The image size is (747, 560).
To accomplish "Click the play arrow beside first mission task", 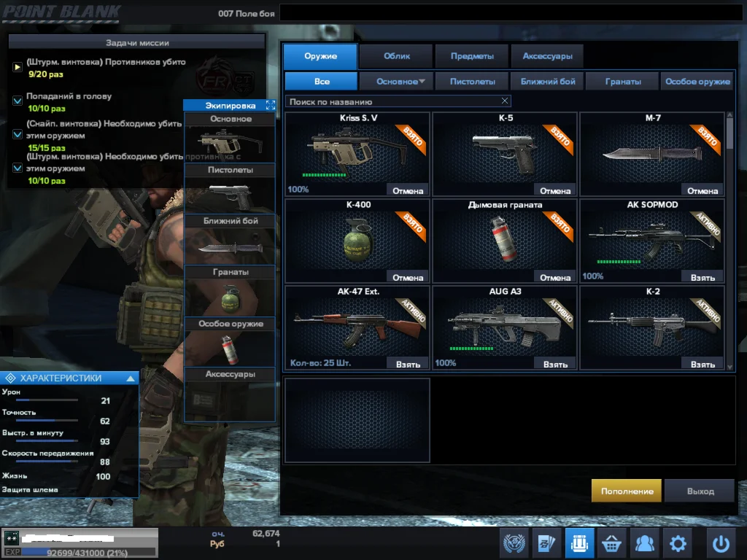I will (18, 67).
